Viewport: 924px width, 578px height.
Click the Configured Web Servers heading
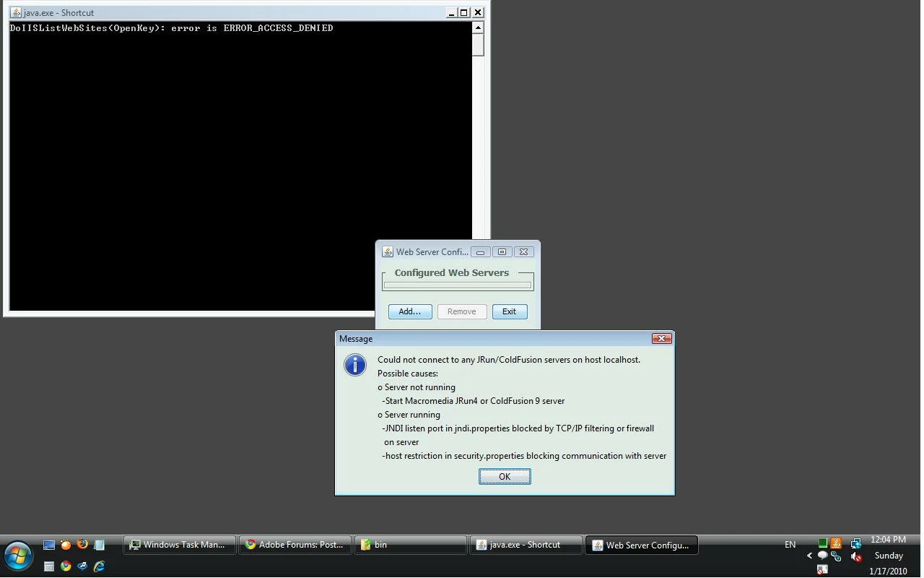coord(452,273)
